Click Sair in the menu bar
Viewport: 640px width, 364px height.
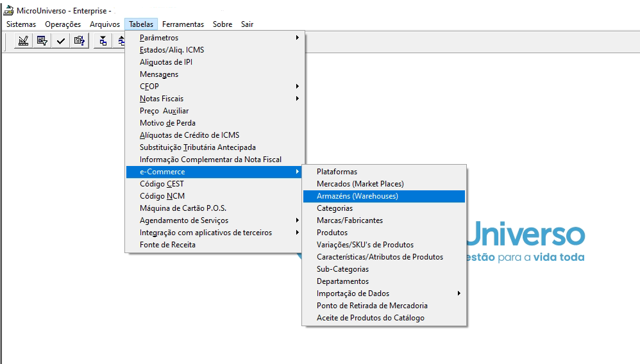point(247,24)
